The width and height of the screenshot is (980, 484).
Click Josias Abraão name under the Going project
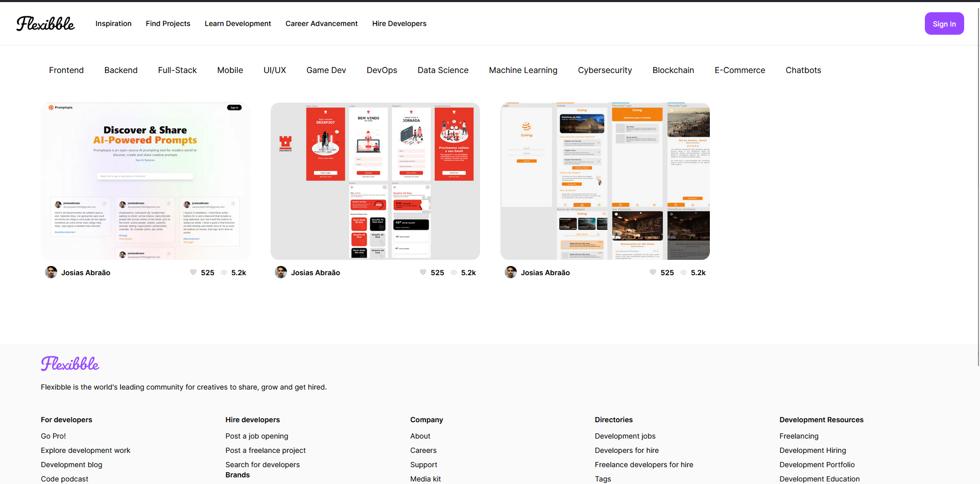[x=545, y=273]
